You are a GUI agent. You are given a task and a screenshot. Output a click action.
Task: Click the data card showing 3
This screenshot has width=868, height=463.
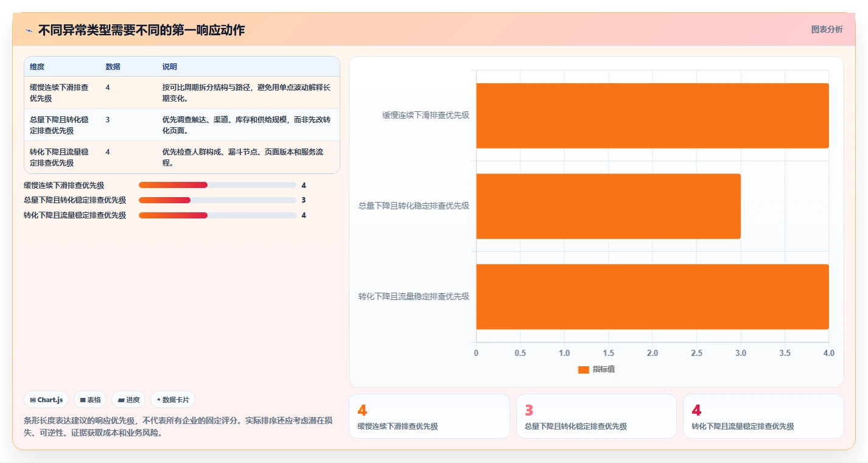pos(597,416)
